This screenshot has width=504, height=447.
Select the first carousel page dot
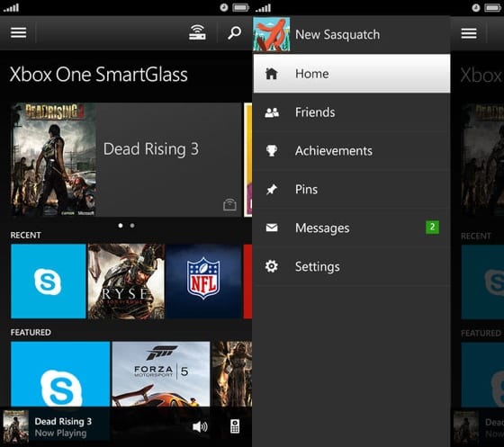coord(121,226)
